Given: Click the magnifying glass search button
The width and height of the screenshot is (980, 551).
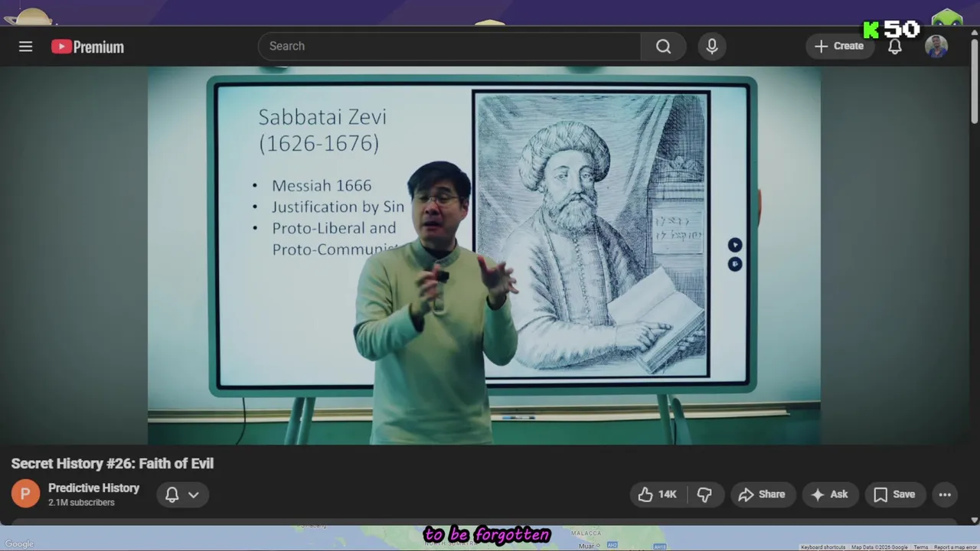Looking at the screenshot, I should click(x=663, y=46).
